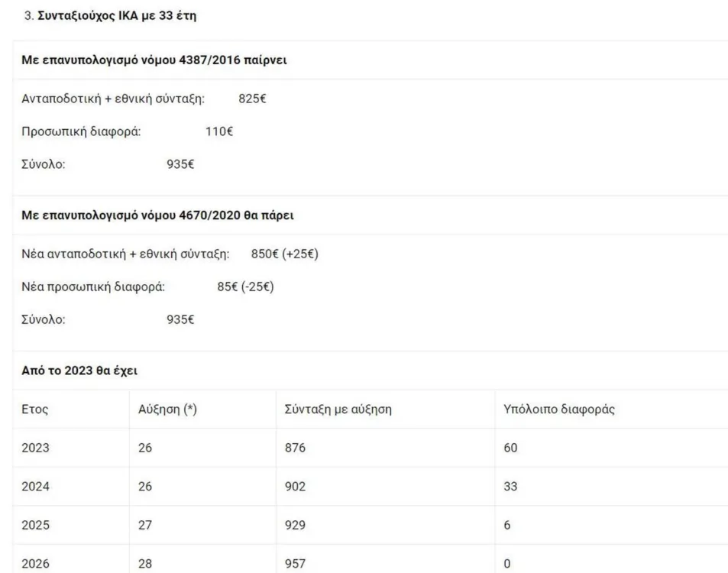This screenshot has width=728, height=573.
Task: Click the "Με επανυπολογισμό νόμου 4670/2020 θα πάρει" header
Action: click(x=157, y=215)
